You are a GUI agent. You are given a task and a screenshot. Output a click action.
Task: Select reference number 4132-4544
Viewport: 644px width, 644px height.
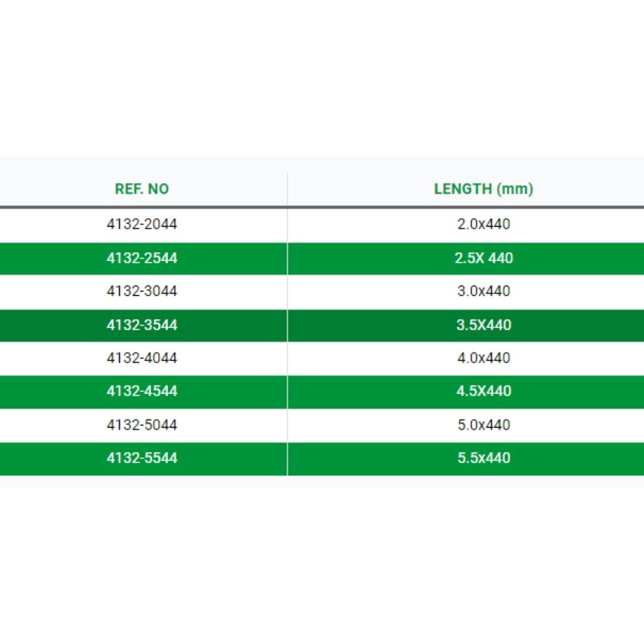coord(142,391)
